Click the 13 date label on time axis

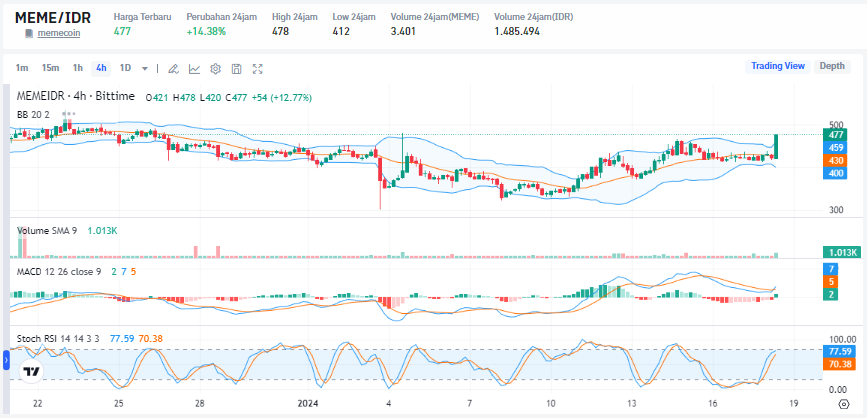click(631, 403)
